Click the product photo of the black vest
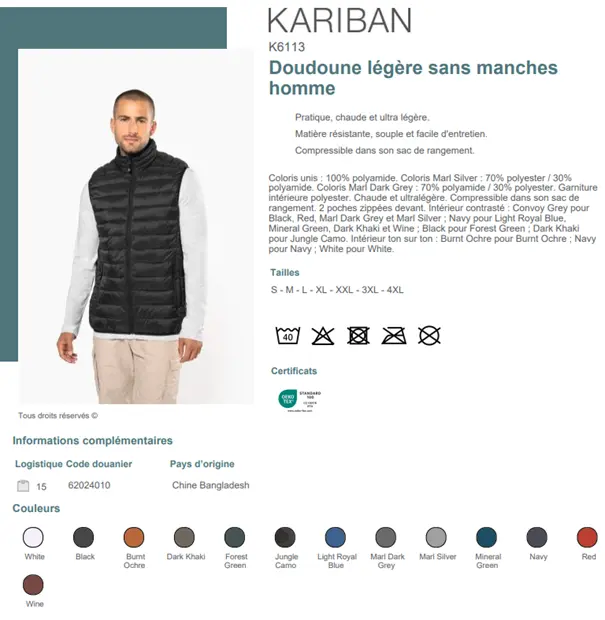This screenshot has height=620, width=605. pos(136,226)
